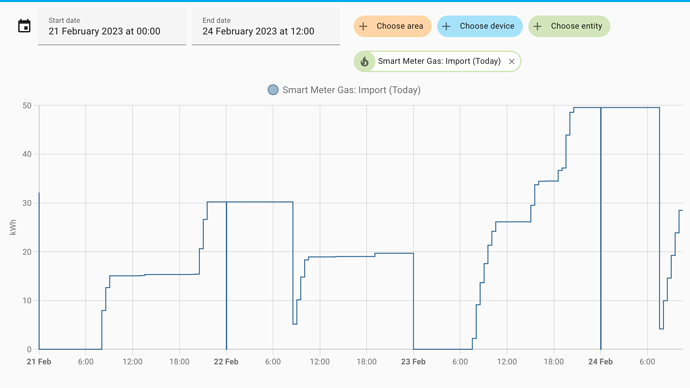Click the flame icon on the gas chip

[364, 62]
